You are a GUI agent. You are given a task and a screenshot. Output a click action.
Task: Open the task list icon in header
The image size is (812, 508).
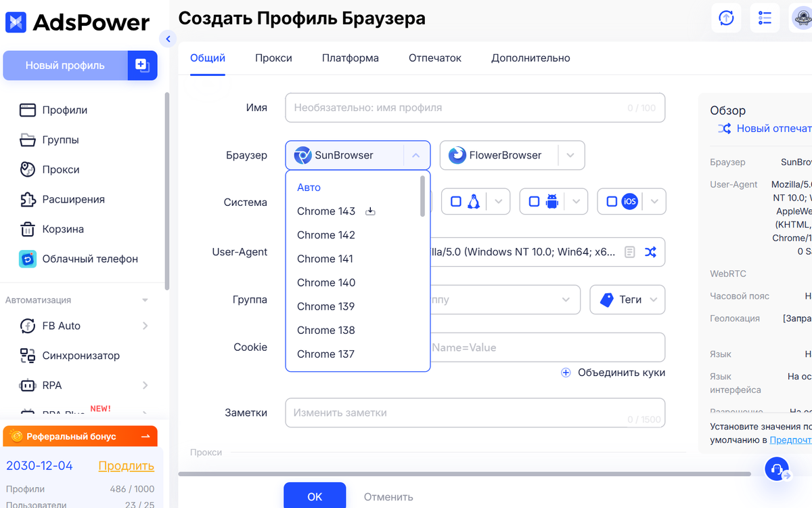point(765,18)
